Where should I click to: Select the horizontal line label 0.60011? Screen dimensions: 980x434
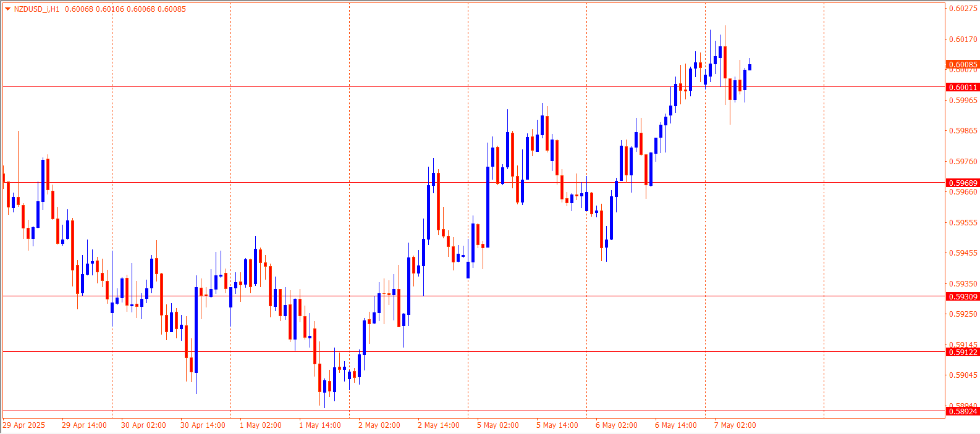click(963, 87)
